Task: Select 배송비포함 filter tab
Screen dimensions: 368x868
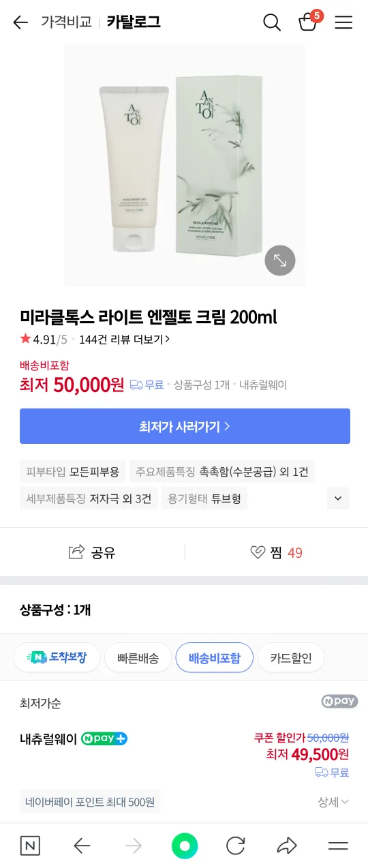Action: point(215,657)
